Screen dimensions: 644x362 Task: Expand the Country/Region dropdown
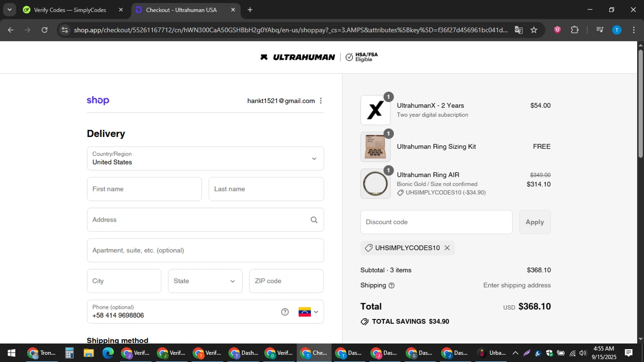tap(205, 158)
